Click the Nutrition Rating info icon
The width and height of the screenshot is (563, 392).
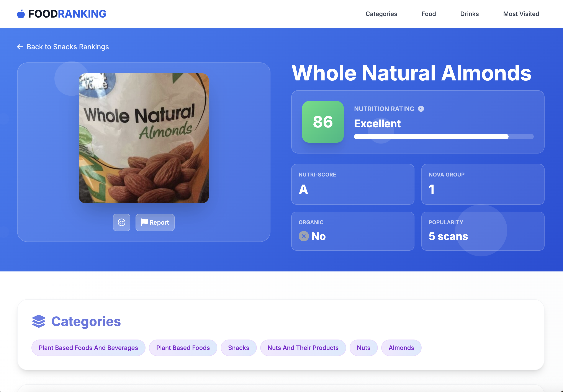pyautogui.click(x=421, y=109)
